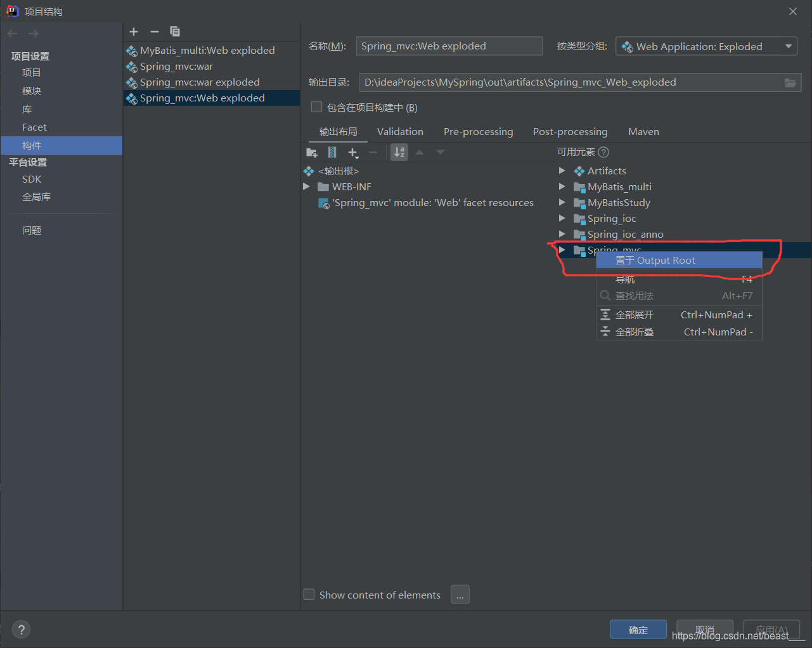
Task: Navigate forward with the right arrow
Action: tap(33, 34)
